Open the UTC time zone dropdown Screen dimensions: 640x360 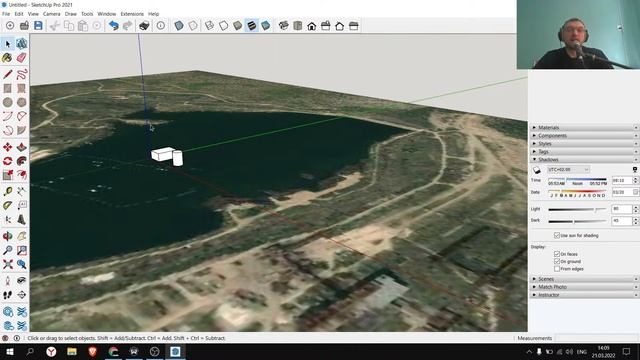coord(568,169)
